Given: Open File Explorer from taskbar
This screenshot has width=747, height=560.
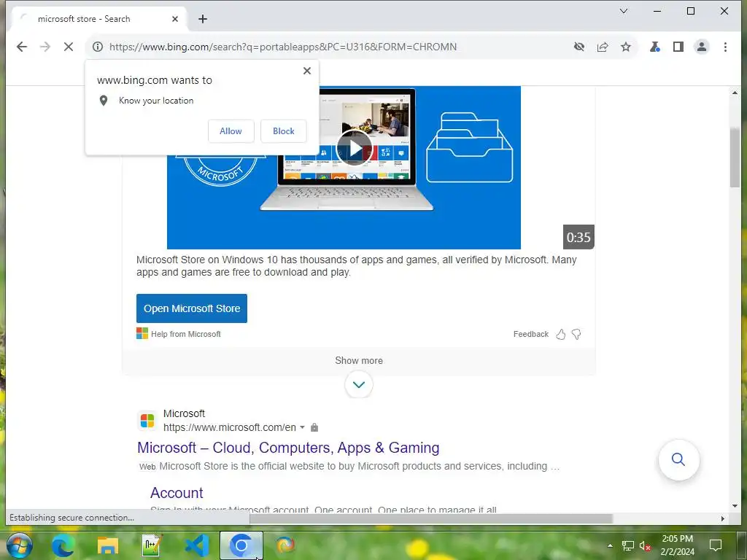Looking at the screenshot, I should click(108, 545).
